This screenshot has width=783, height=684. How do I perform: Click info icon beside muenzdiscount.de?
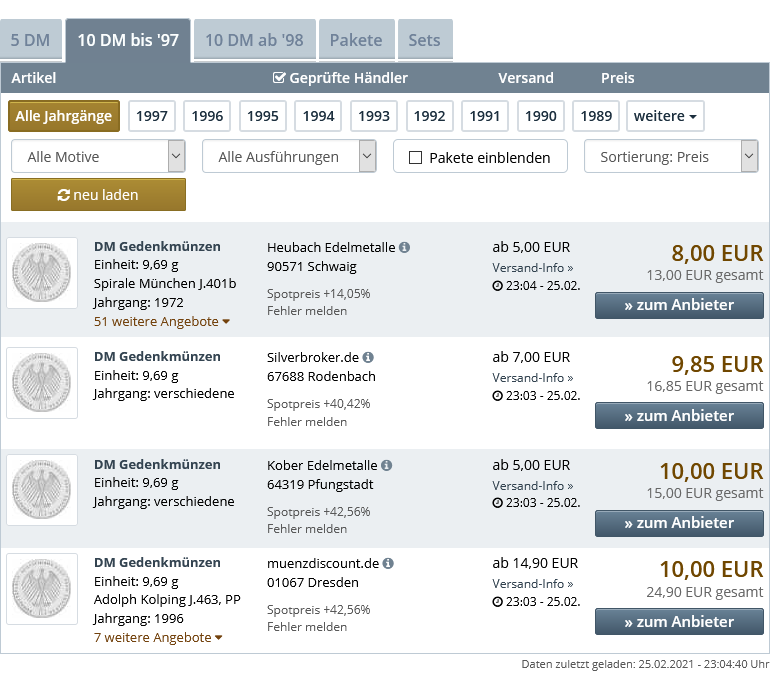click(388, 564)
